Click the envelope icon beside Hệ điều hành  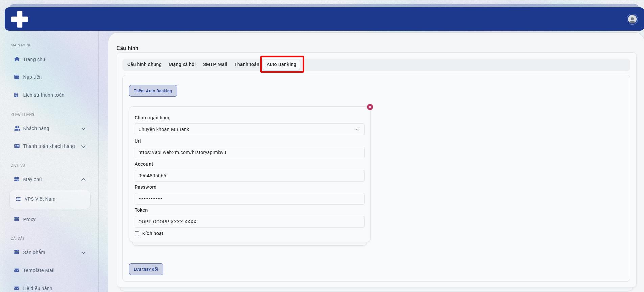17,288
